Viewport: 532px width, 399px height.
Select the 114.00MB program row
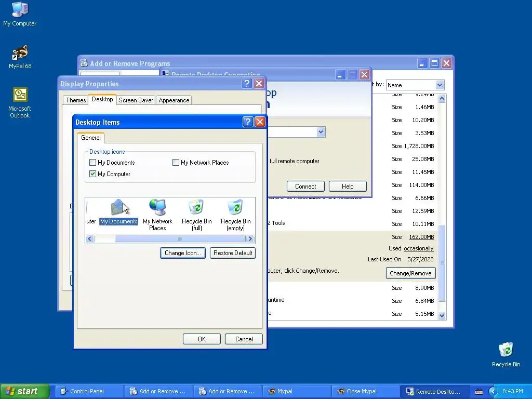click(352, 185)
